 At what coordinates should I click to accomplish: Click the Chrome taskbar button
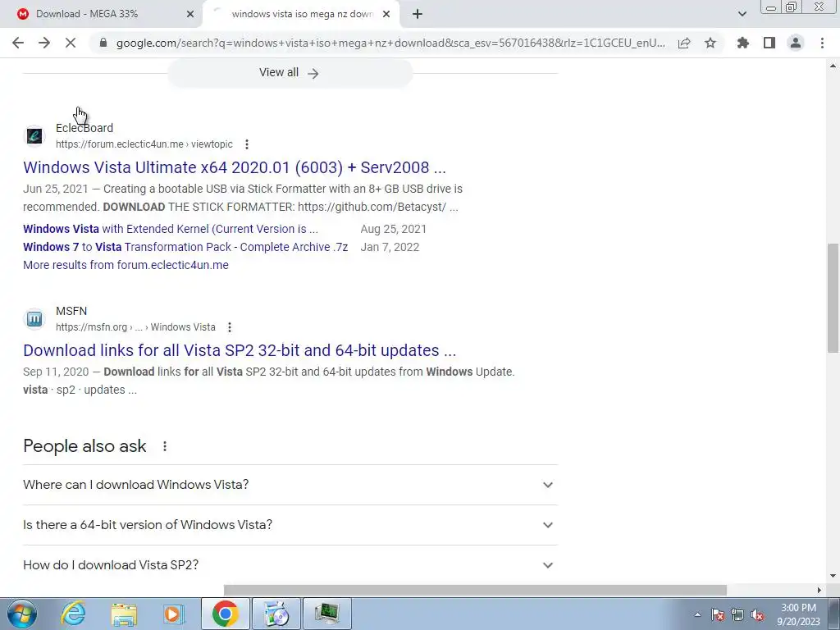(226, 614)
